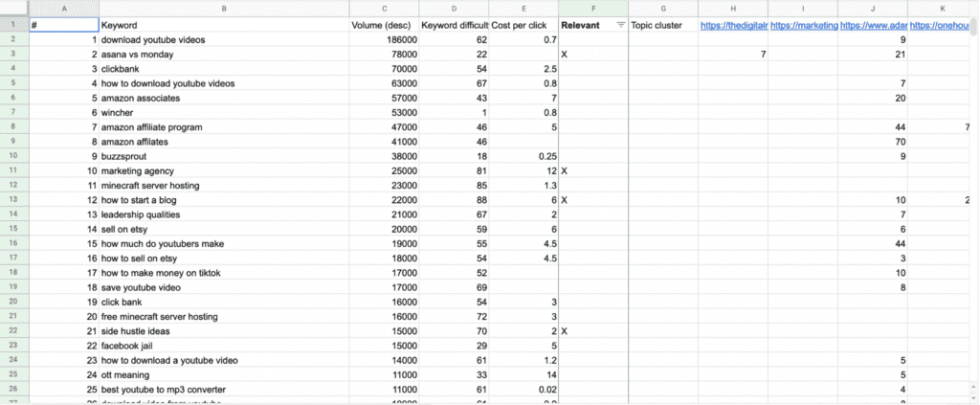Click cost per click value 0.02
Viewport: 980px width, 405px height.
pos(547,390)
